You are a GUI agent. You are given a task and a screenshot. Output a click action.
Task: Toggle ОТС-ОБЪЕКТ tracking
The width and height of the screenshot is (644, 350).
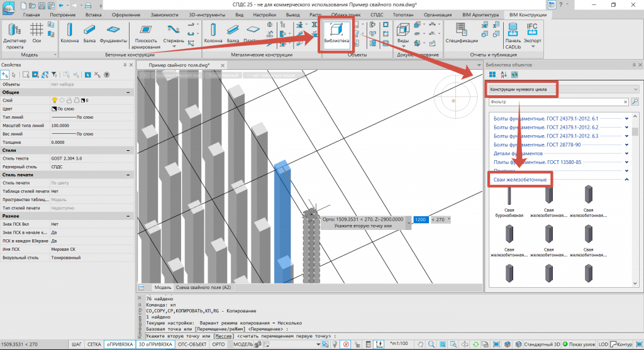click(x=192, y=344)
